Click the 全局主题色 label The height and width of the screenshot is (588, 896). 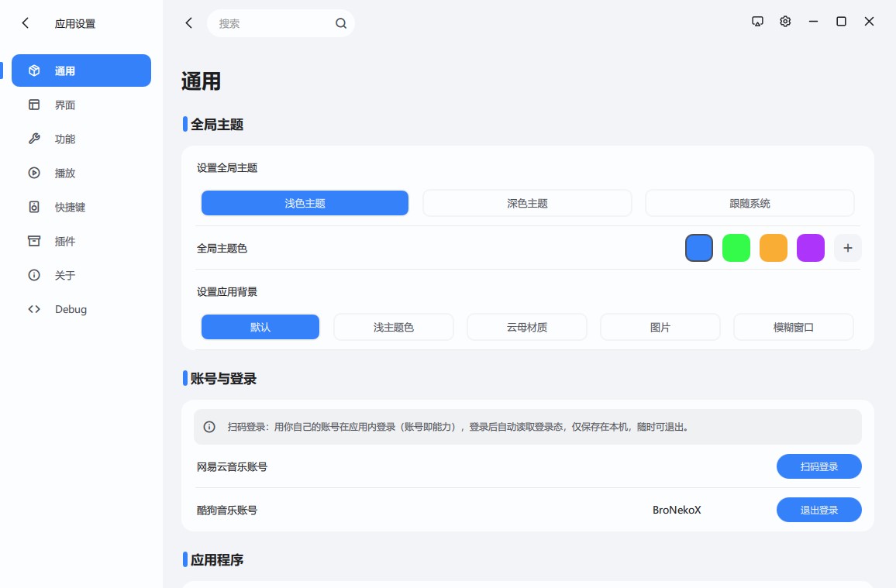click(x=222, y=249)
